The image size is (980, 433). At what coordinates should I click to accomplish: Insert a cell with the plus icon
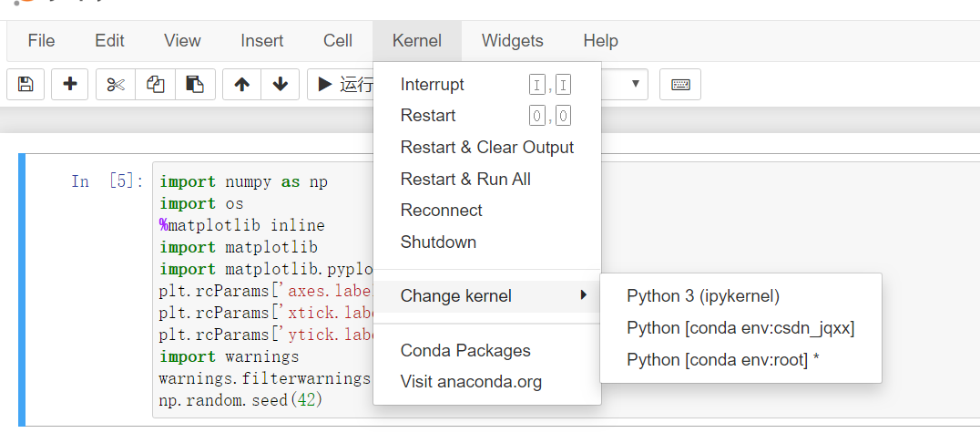pyautogui.click(x=70, y=85)
